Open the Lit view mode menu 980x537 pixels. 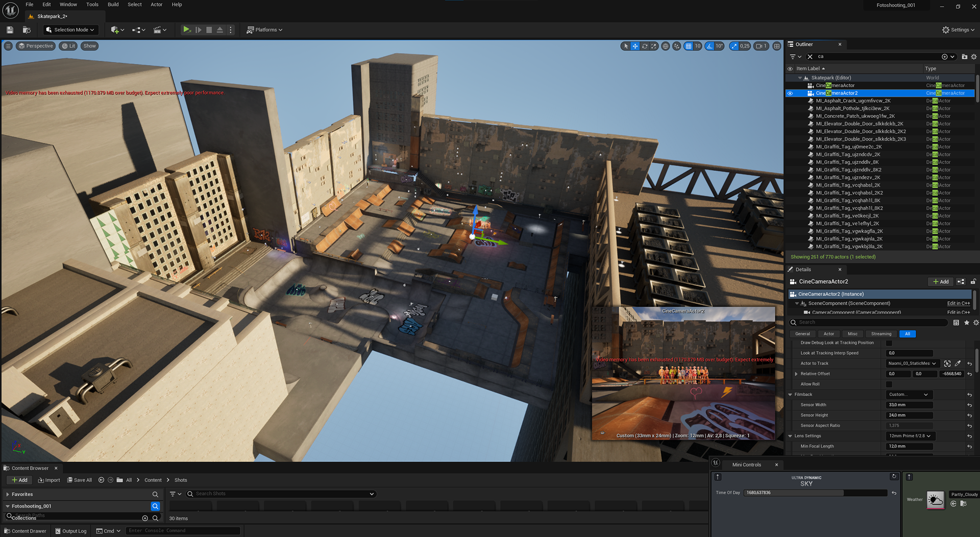coord(68,46)
